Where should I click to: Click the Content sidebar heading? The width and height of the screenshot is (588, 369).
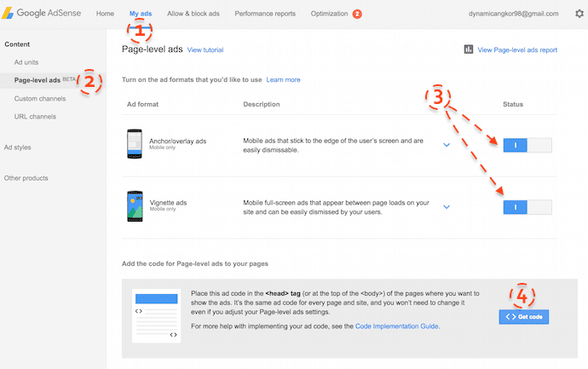[x=17, y=44]
